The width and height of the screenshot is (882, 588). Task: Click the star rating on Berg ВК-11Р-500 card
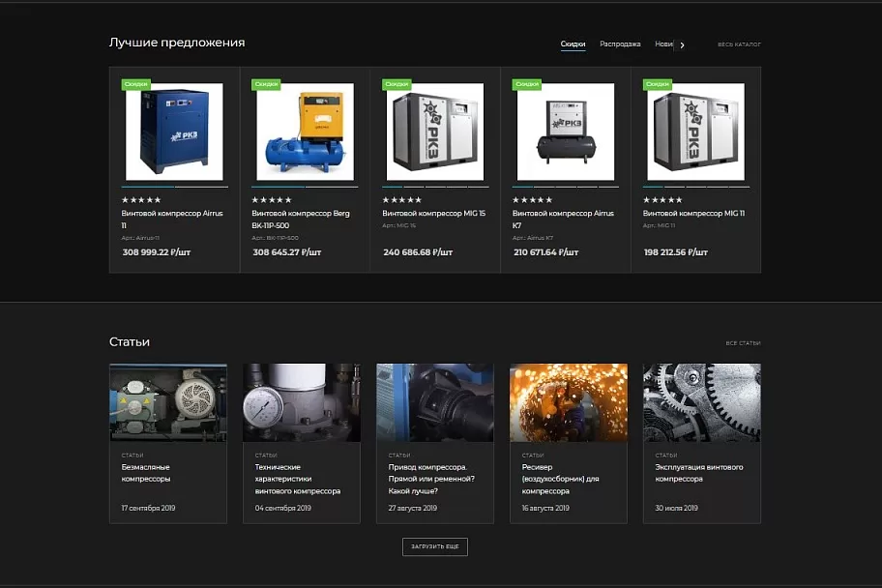coord(272,200)
